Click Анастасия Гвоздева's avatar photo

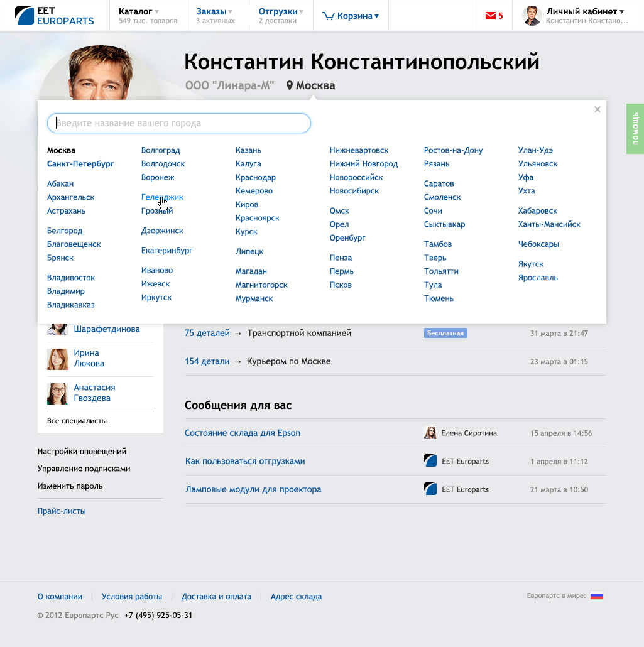click(x=58, y=393)
